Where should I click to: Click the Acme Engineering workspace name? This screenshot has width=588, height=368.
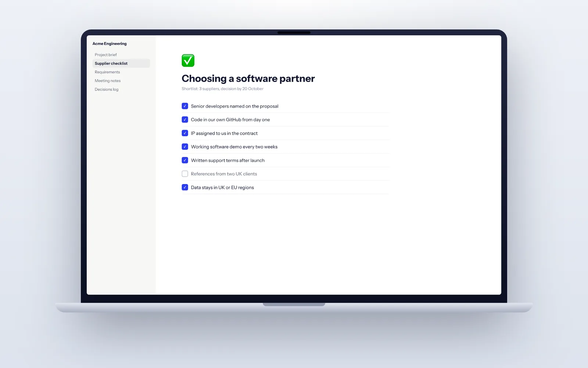110,43
